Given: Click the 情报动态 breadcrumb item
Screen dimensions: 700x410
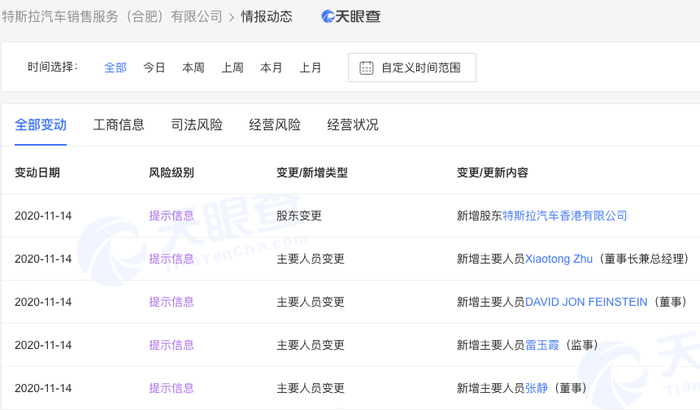Looking at the screenshot, I should pyautogui.click(x=267, y=17).
